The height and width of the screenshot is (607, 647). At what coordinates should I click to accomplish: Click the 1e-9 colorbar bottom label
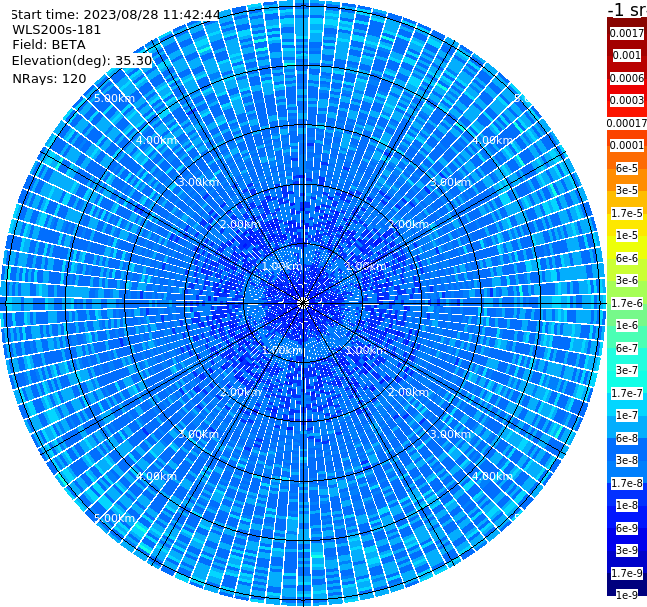(x=627, y=595)
